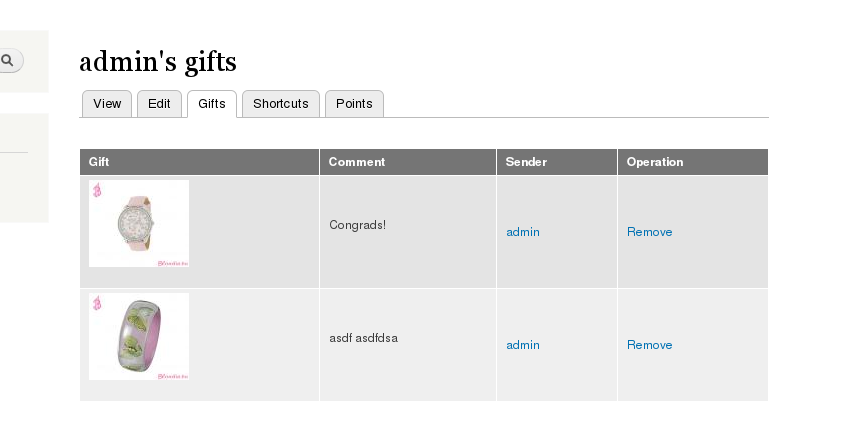Select the Gifts tab
Viewport: 842px width, 447px height.
(x=211, y=104)
